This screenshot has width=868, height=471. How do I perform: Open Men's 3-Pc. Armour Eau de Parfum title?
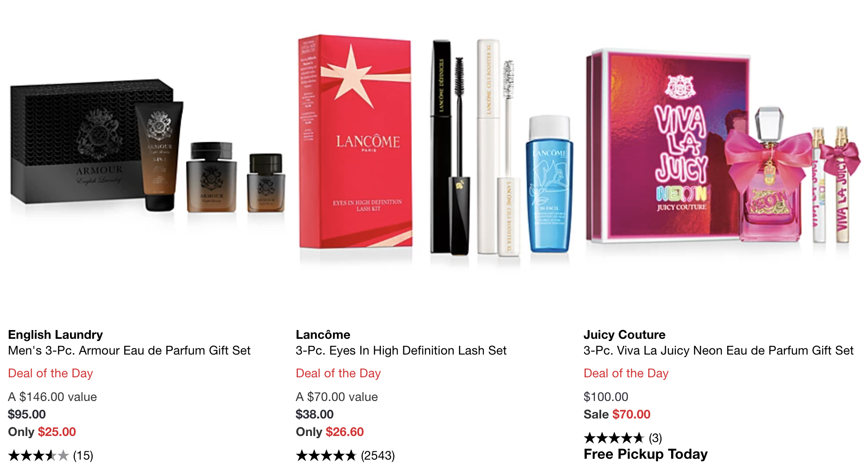(129, 351)
